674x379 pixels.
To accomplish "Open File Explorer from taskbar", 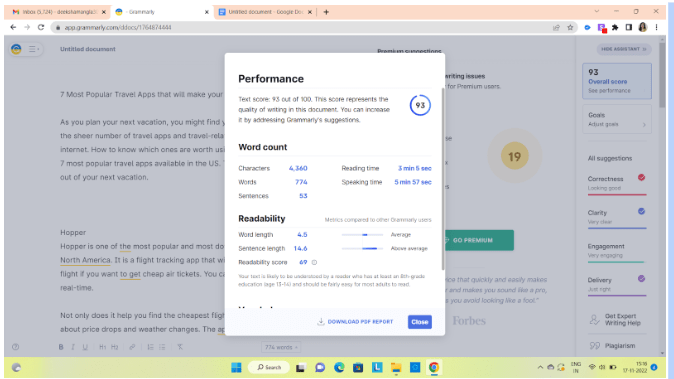I will [396, 367].
